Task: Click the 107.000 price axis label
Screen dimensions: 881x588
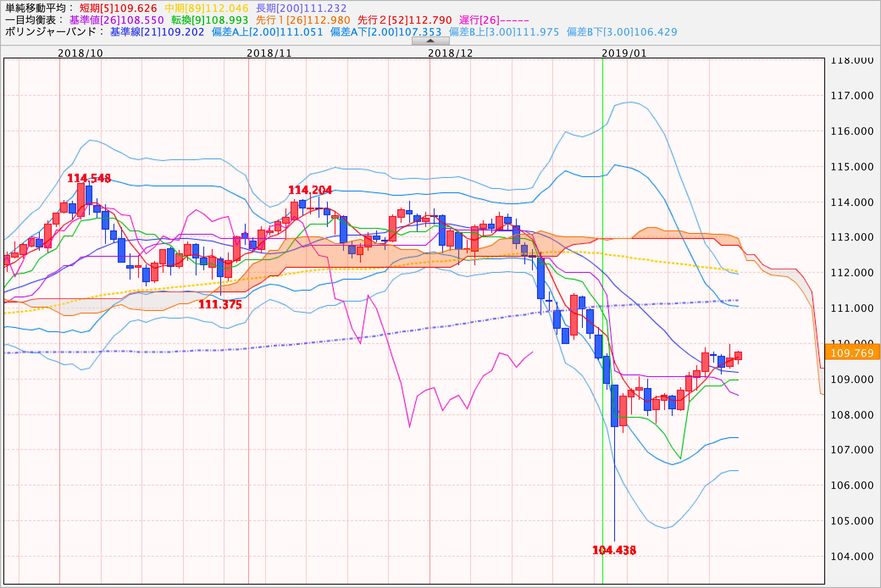Action: click(x=852, y=450)
